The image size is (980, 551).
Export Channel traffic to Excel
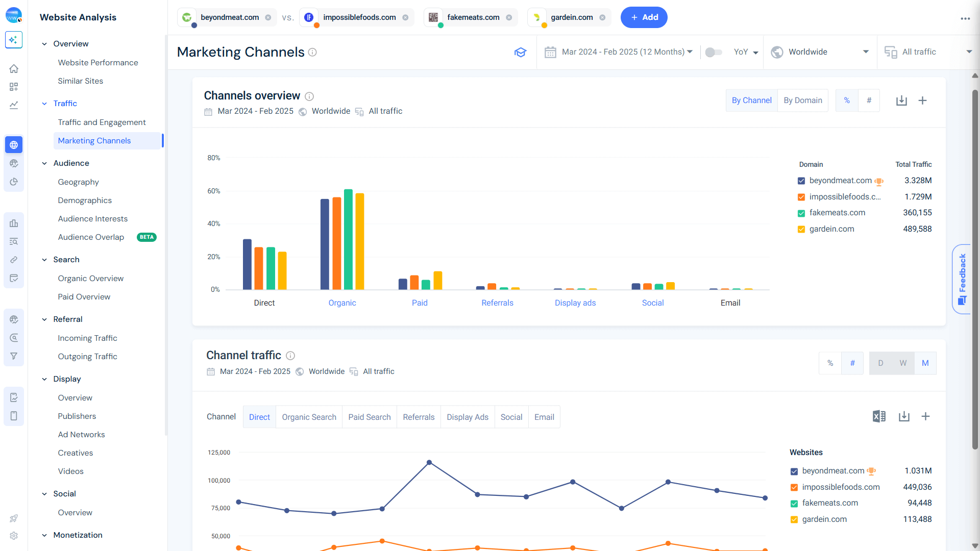878,416
